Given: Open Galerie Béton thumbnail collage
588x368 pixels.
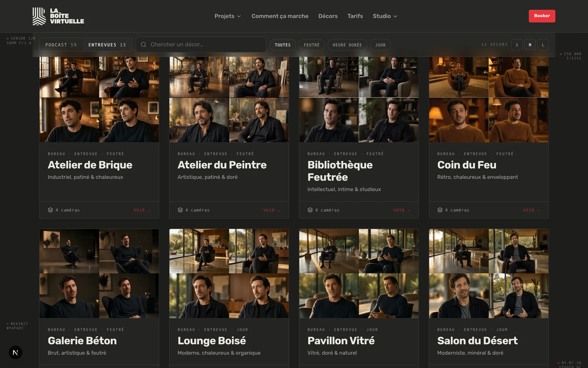Looking at the screenshot, I should 99,273.
